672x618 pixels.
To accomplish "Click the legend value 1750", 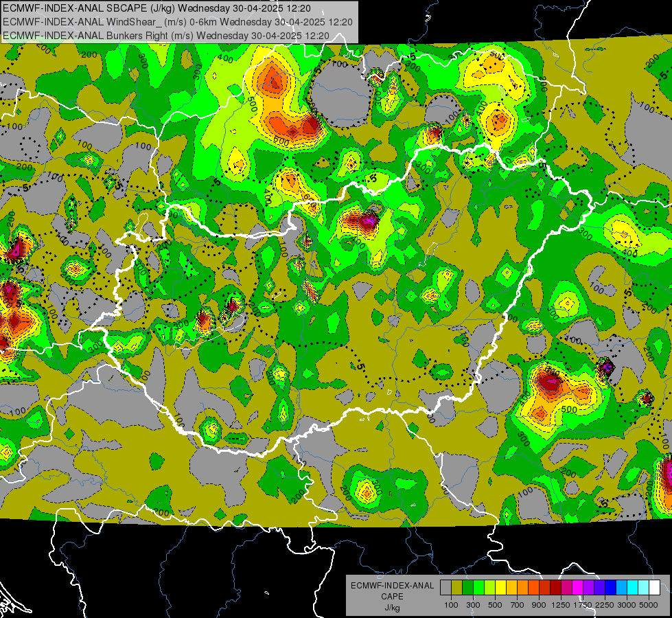I will [x=583, y=605].
